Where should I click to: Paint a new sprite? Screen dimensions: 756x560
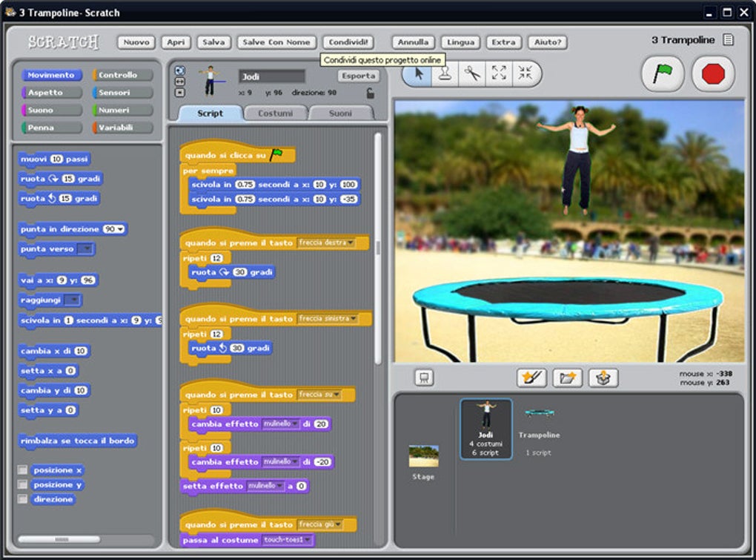pos(531,378)
